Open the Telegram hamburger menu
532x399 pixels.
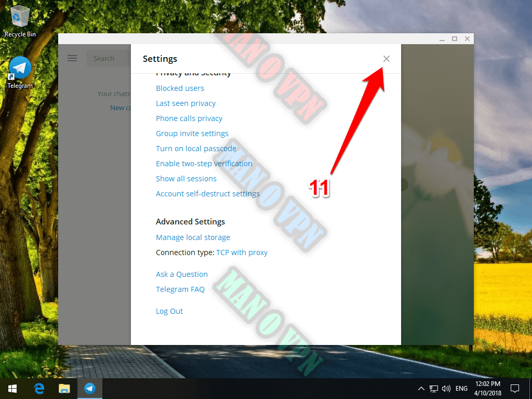click(x=72, y=58)
